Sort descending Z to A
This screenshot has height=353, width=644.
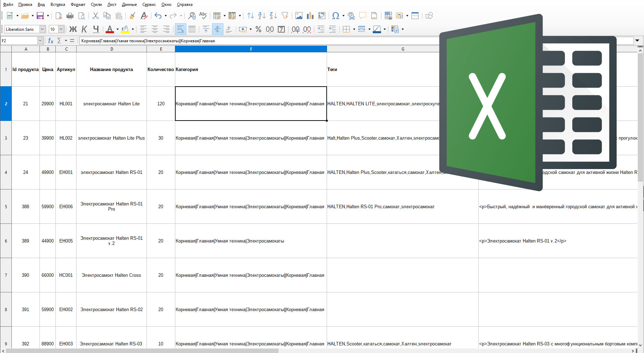(273, 16)
